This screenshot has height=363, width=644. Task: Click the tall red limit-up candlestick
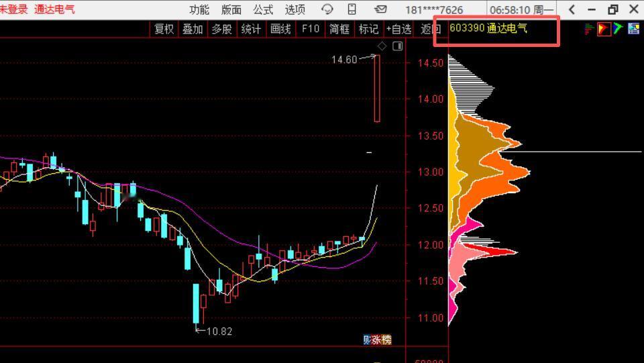[x=377, y=89]
